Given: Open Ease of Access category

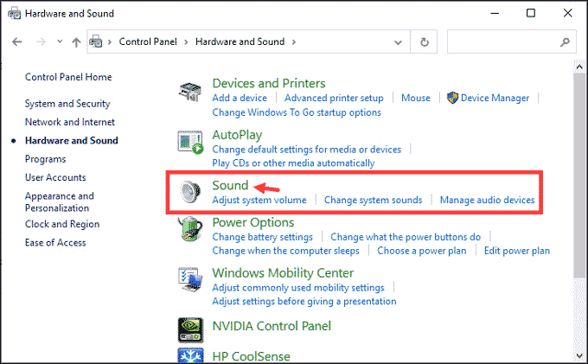Looking at the screenshot, I should point(55,243).
